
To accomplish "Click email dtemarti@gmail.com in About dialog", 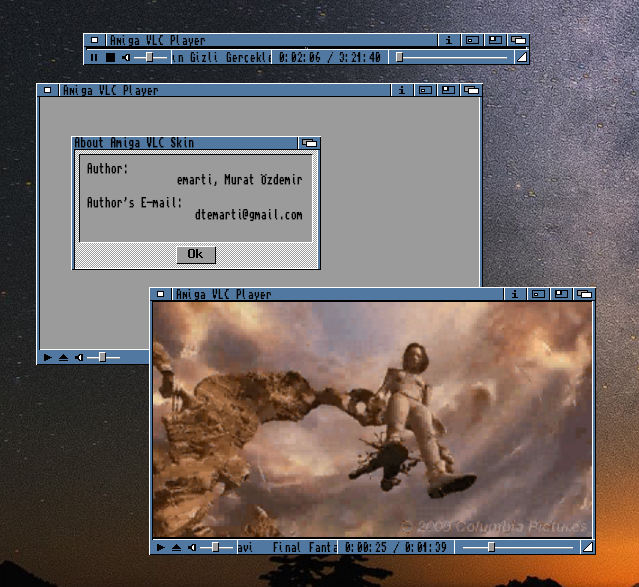I will (x=249, y=214).
